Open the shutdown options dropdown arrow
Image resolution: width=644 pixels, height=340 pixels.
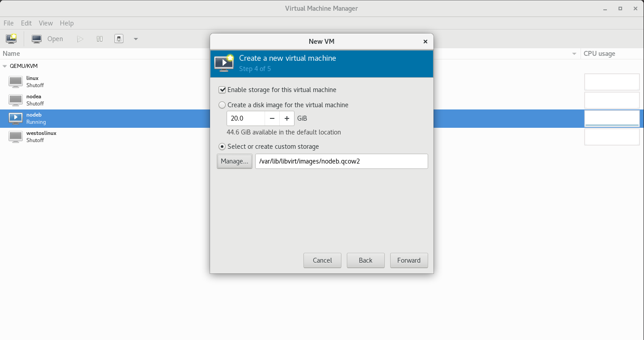136,39
